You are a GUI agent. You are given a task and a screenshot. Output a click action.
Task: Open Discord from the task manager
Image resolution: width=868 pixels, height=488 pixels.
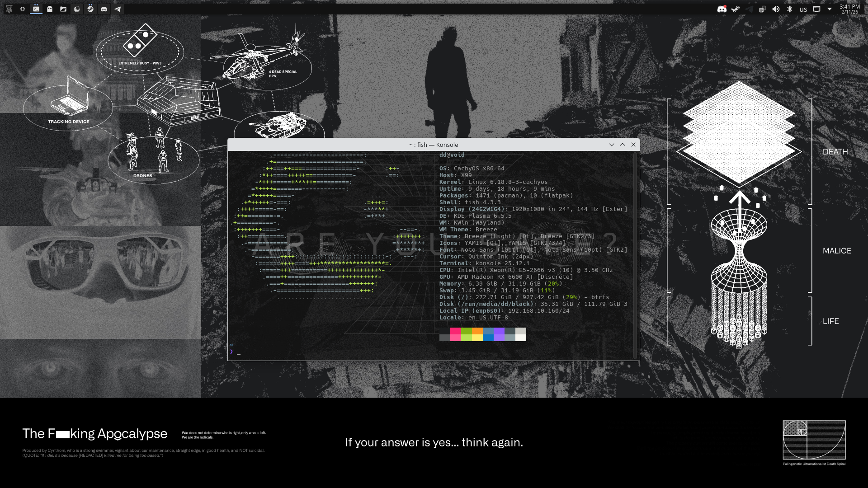[x=104, y=9]
